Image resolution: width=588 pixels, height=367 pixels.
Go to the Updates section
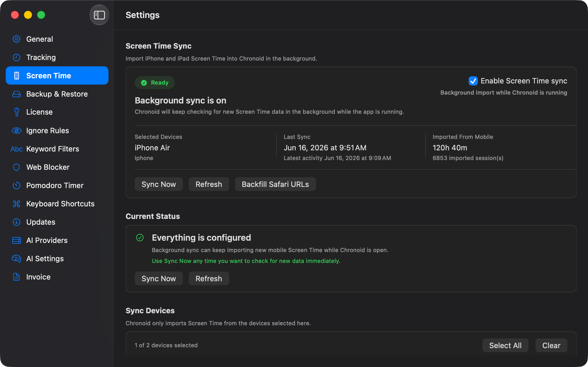[x=57, y=222]
